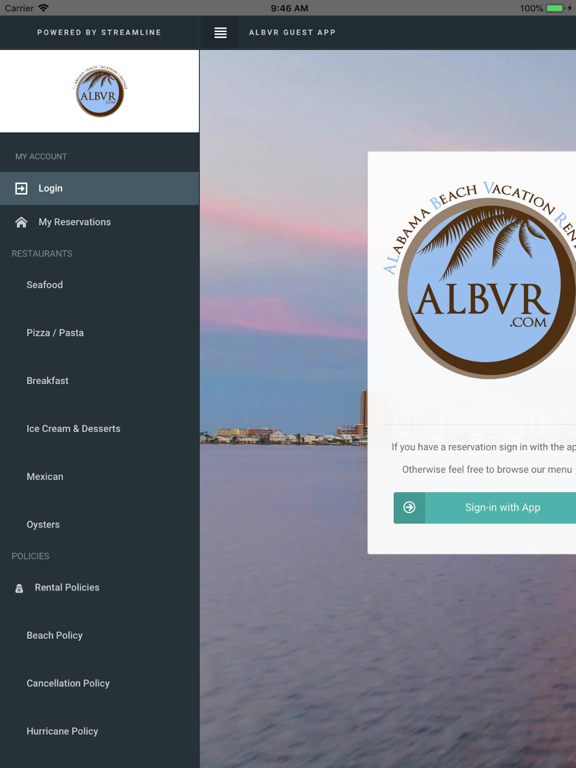This screenshot has height=768, width=576.
Task: Click the RESTAURANTS section header
Action: coord(42,254)
